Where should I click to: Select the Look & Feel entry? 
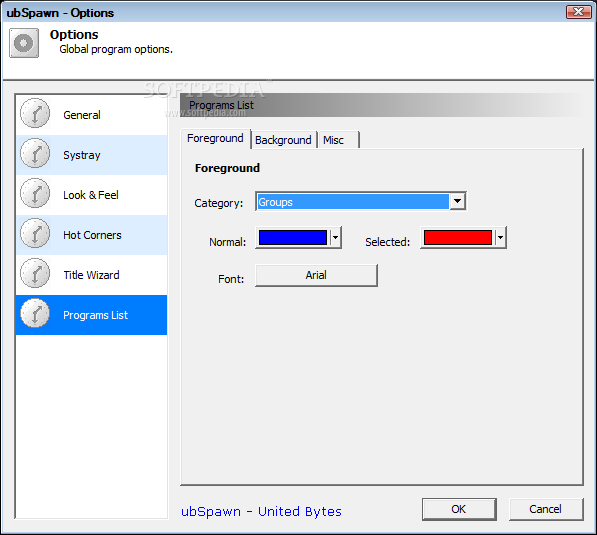click(91, 195)
